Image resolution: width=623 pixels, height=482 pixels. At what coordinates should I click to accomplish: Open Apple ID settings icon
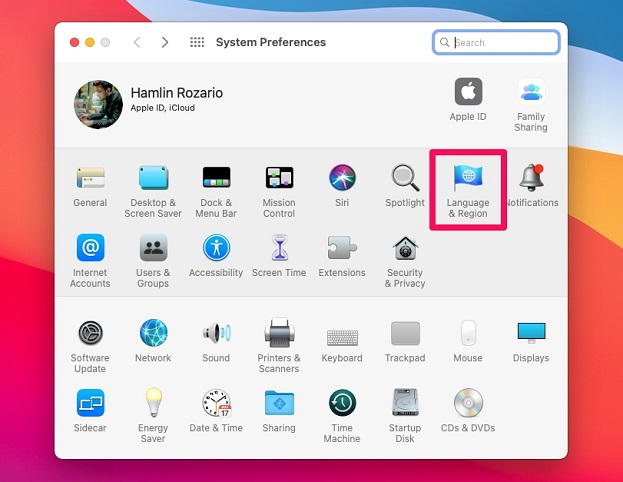468,91
